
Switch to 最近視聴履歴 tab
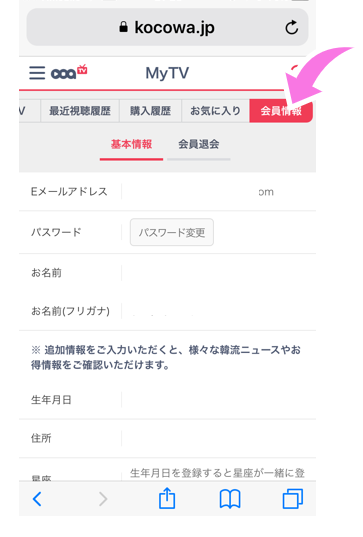click(x=80, y=111)
